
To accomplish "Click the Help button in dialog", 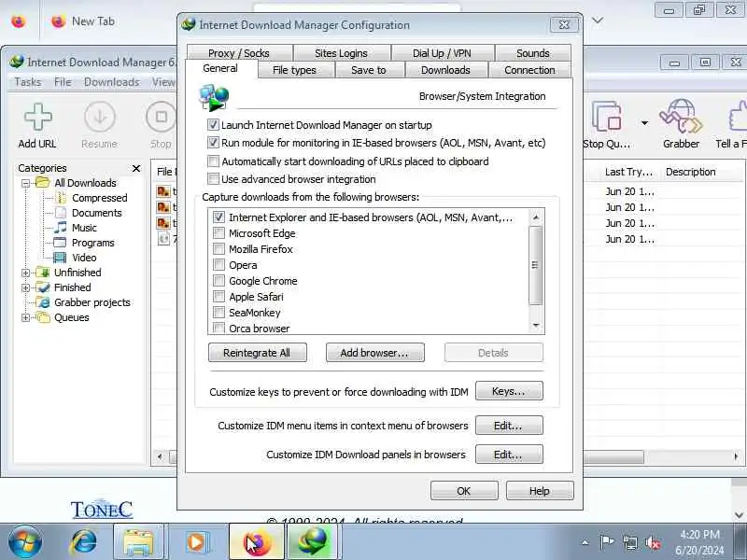I will pyautogui.click(x=540, y=491).
